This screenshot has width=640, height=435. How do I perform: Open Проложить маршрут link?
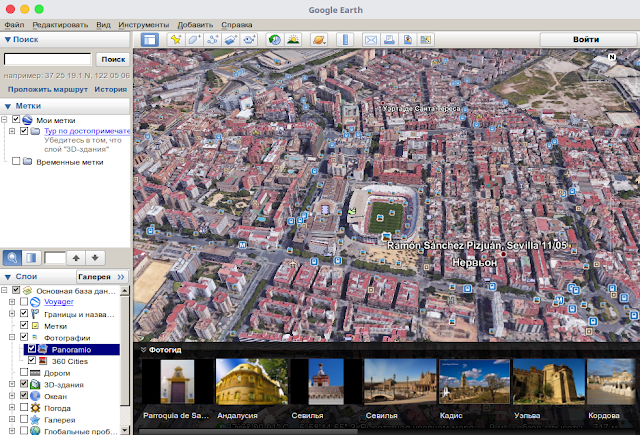click(48, 89)
